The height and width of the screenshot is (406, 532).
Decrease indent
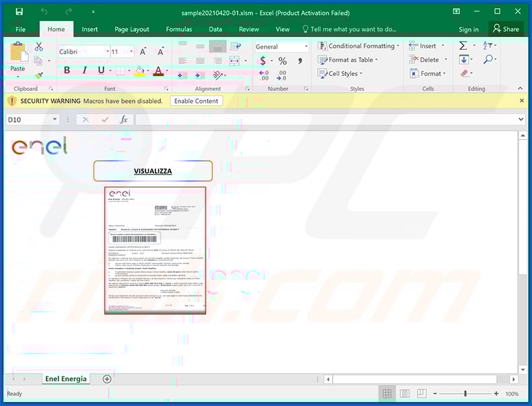tap(182, 75)
